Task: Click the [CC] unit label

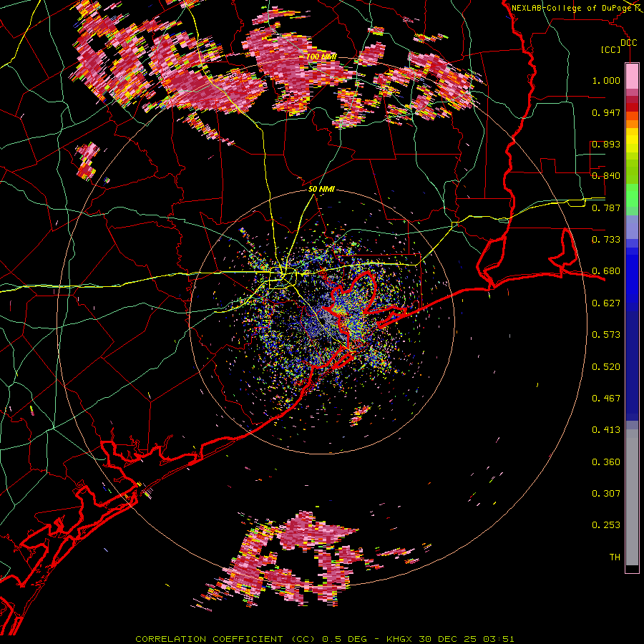Action: tap(611, 49)
